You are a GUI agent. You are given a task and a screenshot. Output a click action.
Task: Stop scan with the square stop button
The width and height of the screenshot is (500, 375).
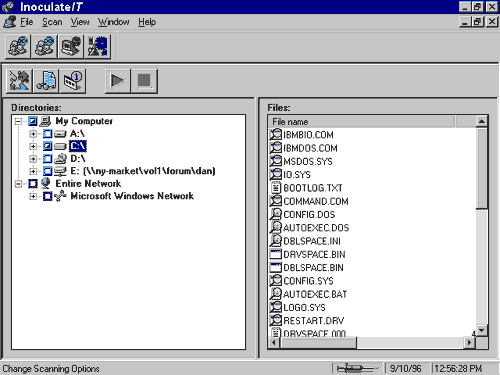coord(144,81)
